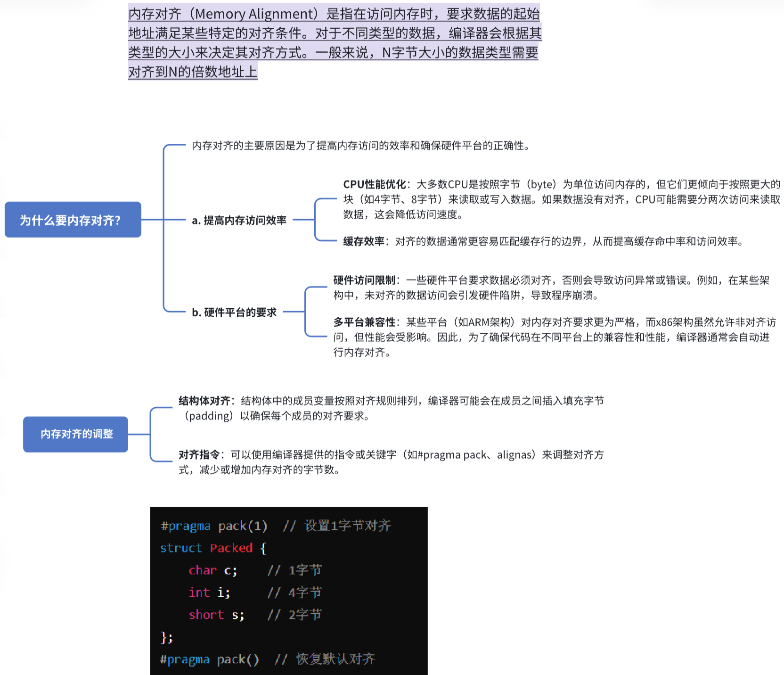Image resolution: width=784 pixels, height=675 pixels.
Task: Click the '#pragma pack(1)' code line
Action: pos(276,526)
